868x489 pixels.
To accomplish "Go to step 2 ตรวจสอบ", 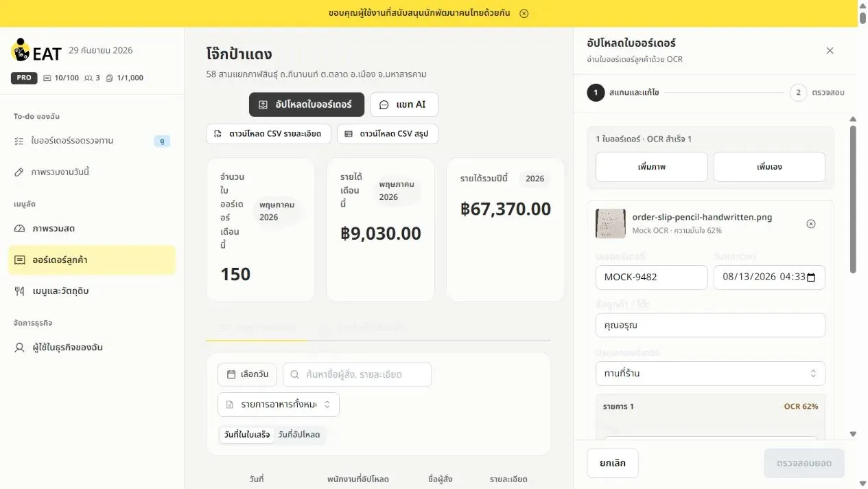I will coord(817,93).
